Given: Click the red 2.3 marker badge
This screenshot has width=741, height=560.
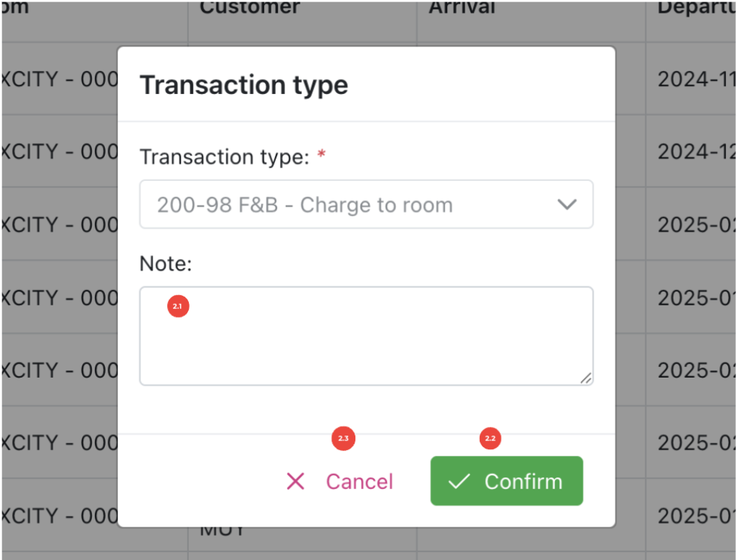Looking at the screenshot, I should coord(343,438).
